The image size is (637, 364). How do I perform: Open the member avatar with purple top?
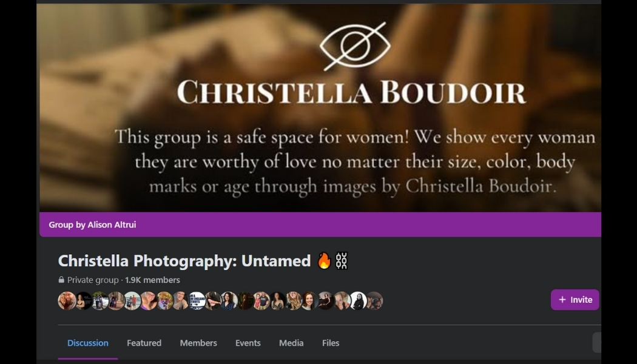tap(148, 301)
